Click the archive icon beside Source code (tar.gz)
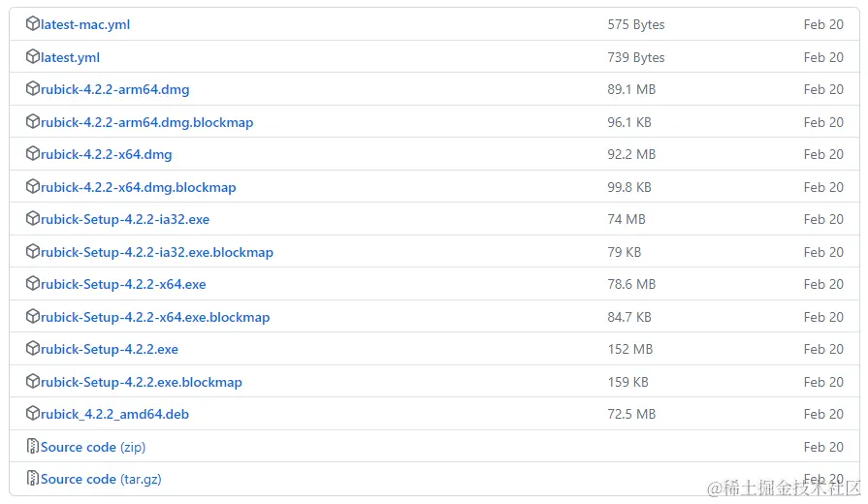This screenshot has width=868, height=504. 33,478
